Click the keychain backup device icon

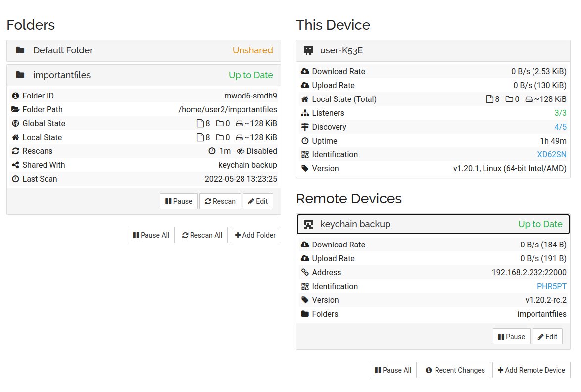click(x=308, y=224)
